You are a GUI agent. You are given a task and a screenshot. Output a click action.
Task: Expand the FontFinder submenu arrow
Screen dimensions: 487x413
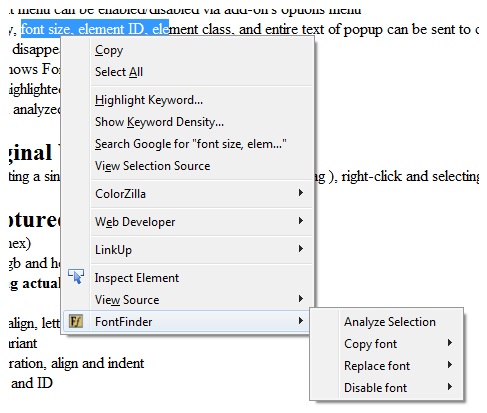(301, 321)
